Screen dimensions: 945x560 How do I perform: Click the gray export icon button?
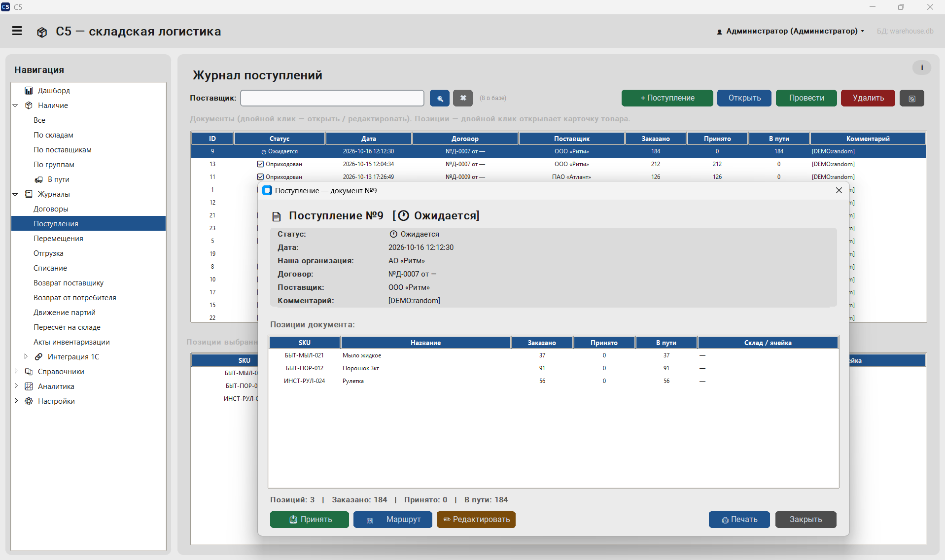pyautogui.click(x=911, y=98)
